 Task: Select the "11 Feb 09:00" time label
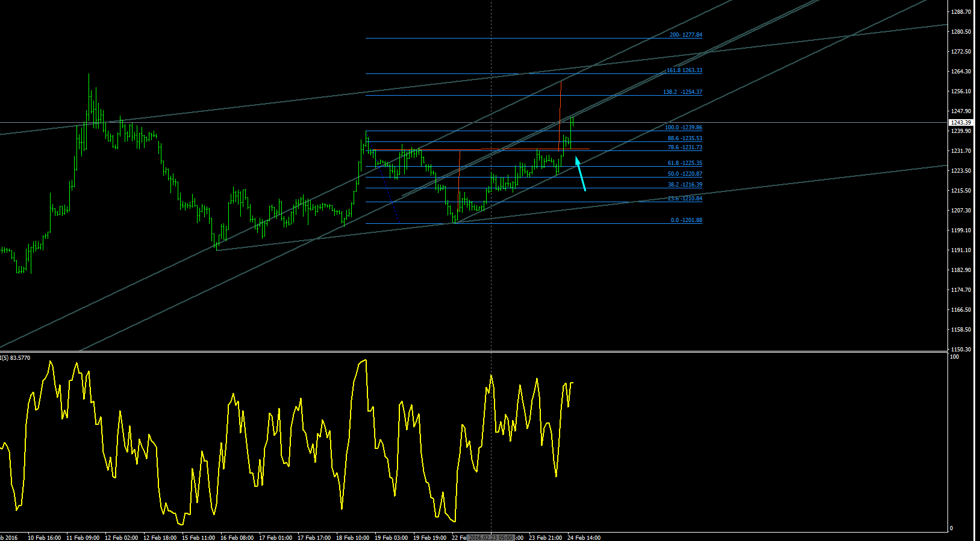click(x=83, y=538)
